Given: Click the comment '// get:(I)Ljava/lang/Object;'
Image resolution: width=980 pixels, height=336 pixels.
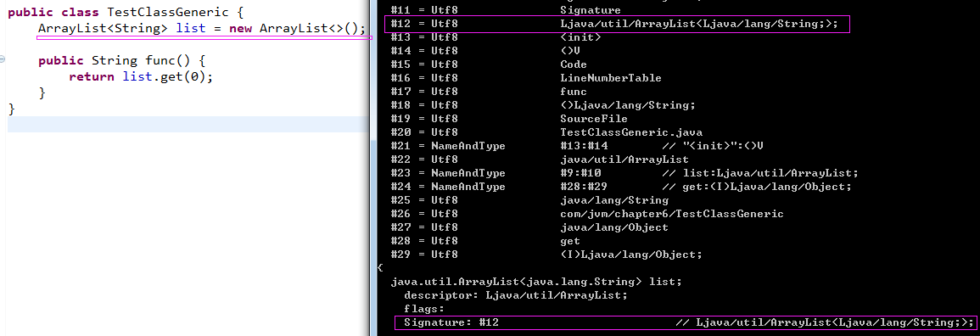Looking at the screenshot, I should click(x=756, y=187).
